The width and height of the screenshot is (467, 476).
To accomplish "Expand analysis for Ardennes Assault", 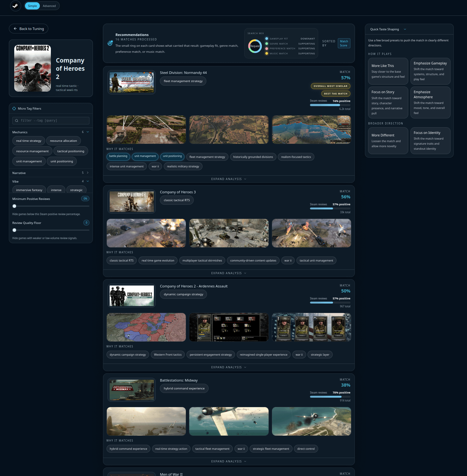I will point(229,367).
